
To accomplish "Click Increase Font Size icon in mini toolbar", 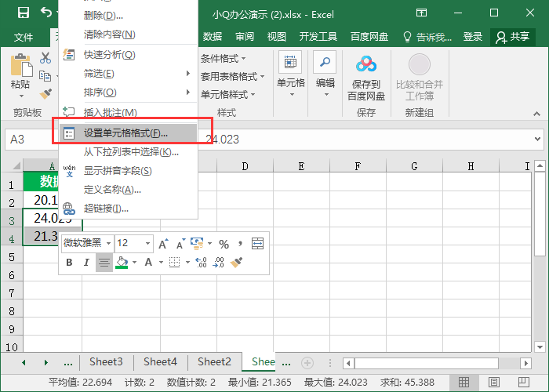I will click(163, 244).
